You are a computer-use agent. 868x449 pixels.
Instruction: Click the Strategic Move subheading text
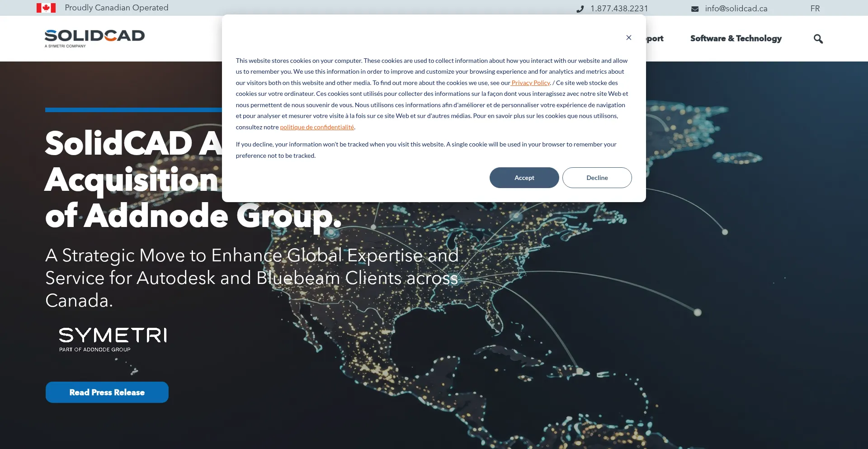click(x=251, y=278)
